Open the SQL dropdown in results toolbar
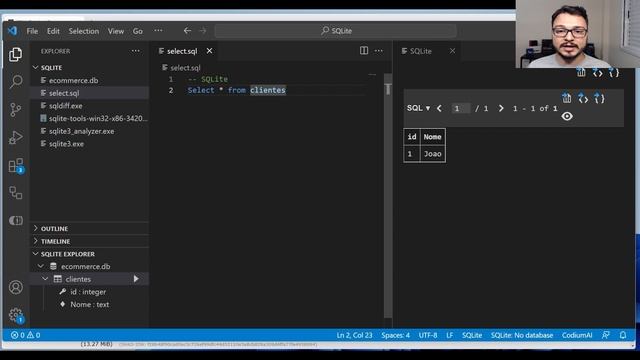 point(418,108)
